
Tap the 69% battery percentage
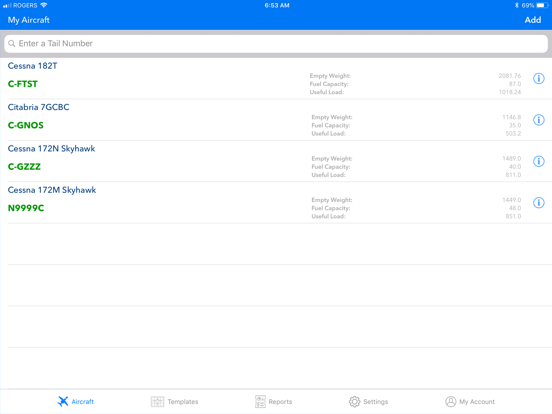[528, 5]
